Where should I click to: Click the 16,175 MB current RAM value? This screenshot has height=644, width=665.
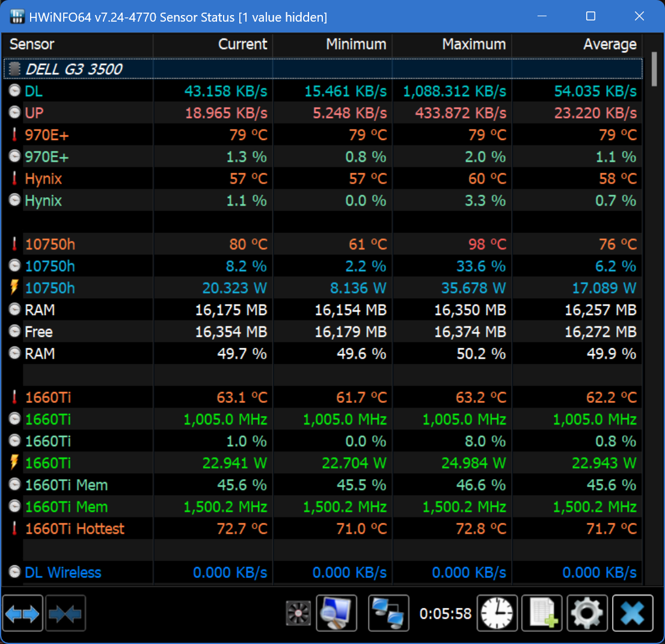[231, 310]
